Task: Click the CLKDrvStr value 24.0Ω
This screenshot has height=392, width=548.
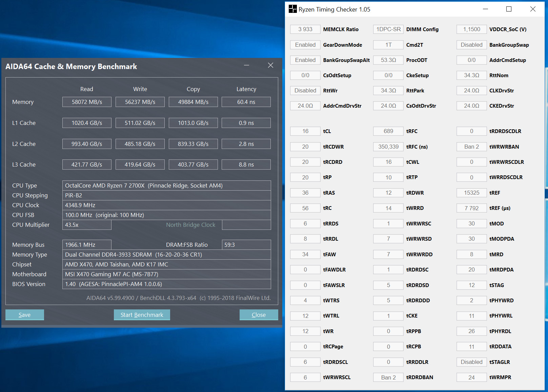Action: [x=472, y=90]
